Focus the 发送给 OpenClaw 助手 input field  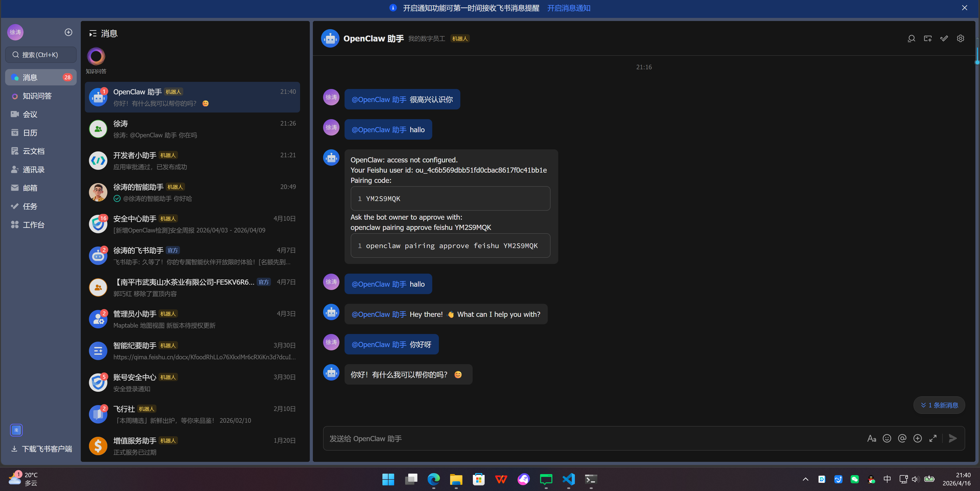571,439
